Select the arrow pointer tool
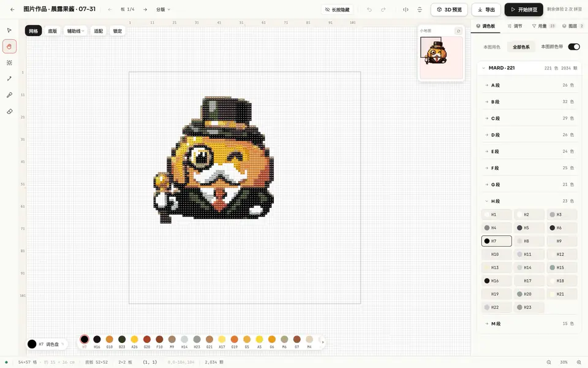The width and height of the screenshot is (588, 368). click(x=9, y=30)
